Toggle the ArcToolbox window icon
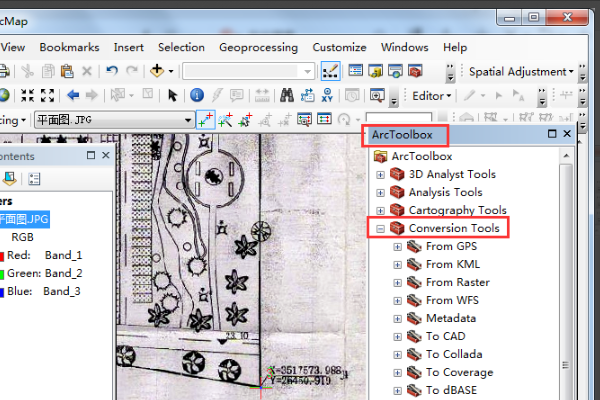This screenshot has width=600, height=400. point(415,71)
